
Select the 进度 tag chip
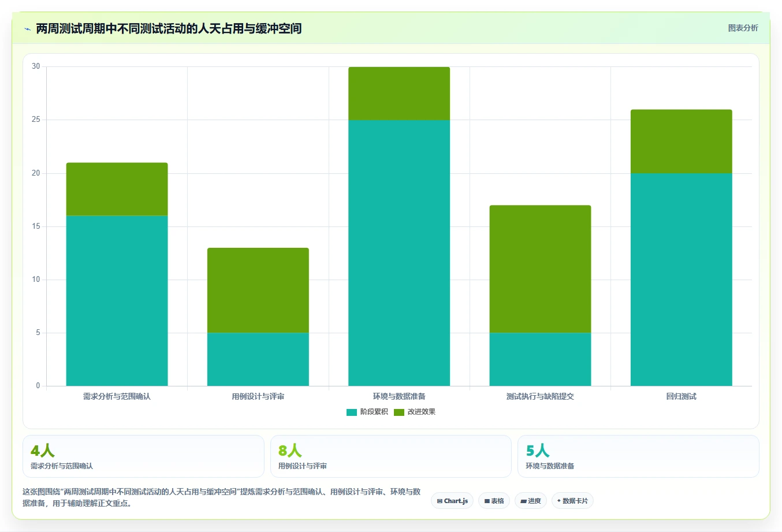click(531, 501)
